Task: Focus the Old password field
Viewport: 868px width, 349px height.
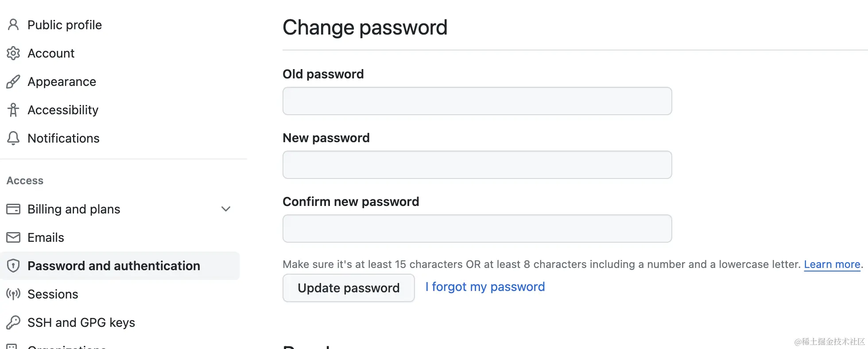Action: (477, 101)
